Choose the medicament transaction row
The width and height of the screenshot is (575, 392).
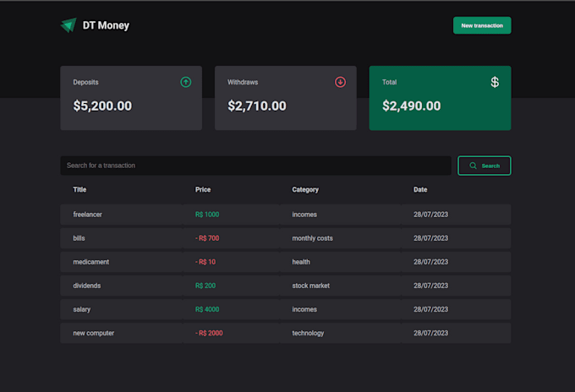[285, 262]
